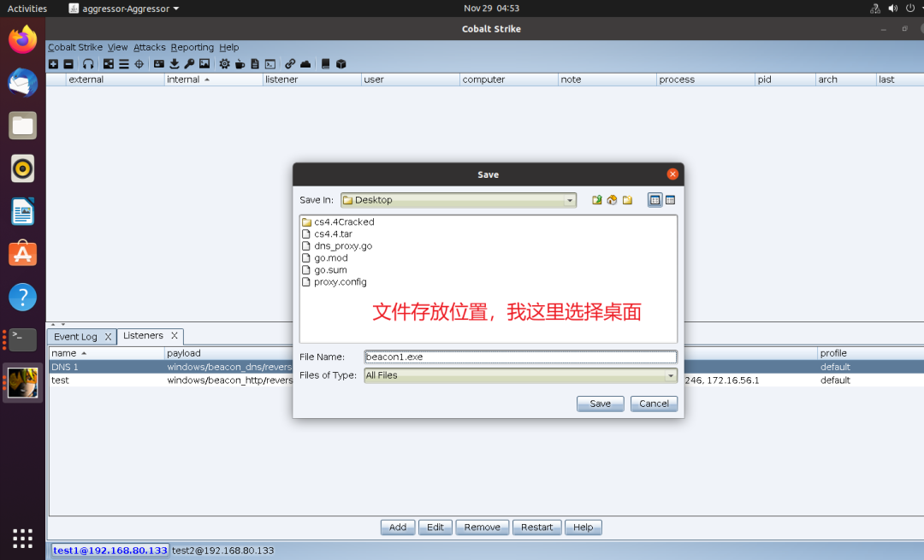
Task: Switch to Session Table view icon
Action: [124, 64]
